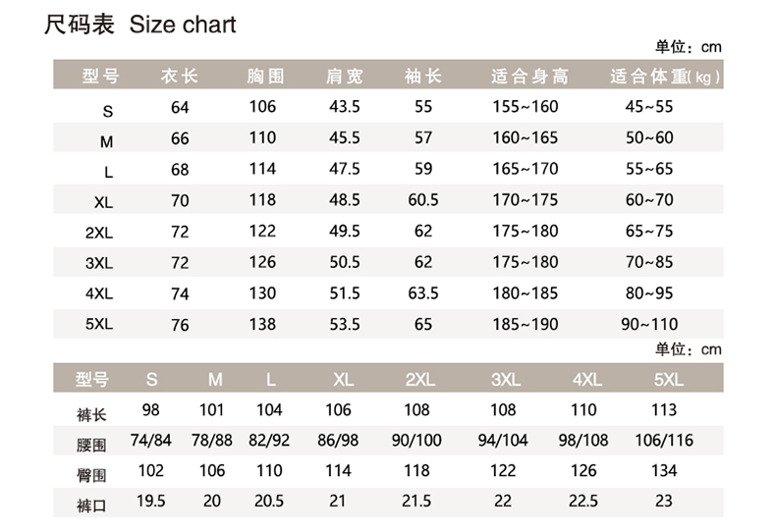Click the 肩宽 column header
This screenshot has width=776, height=532.
[344, 76]
